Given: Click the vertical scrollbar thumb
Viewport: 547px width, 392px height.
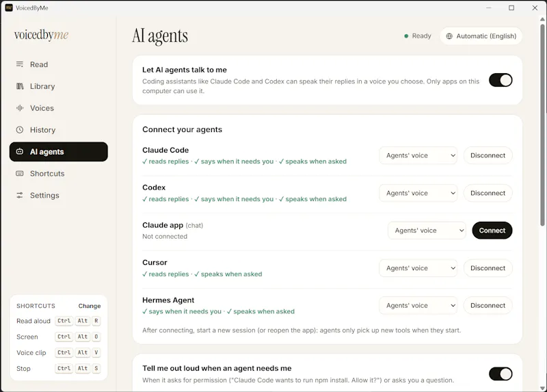Looking at the screenshot, I should coord(542,125).
